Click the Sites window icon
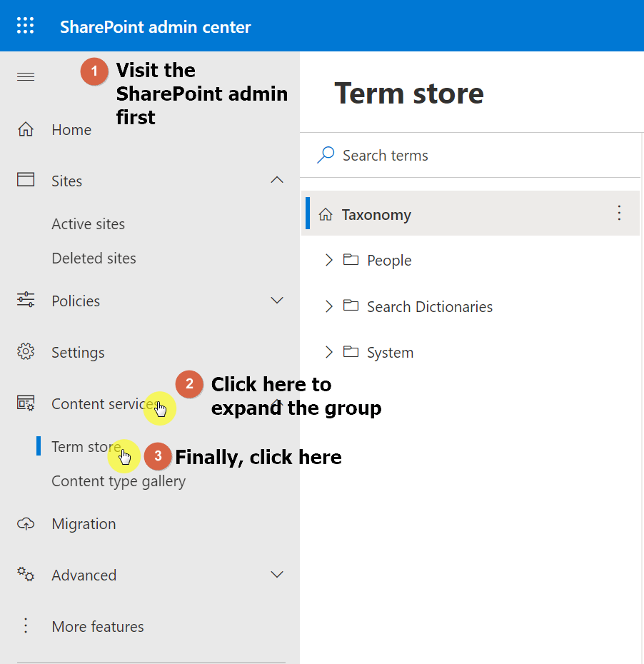The height and width of the screenshot is (664, 644). point(26,179)
